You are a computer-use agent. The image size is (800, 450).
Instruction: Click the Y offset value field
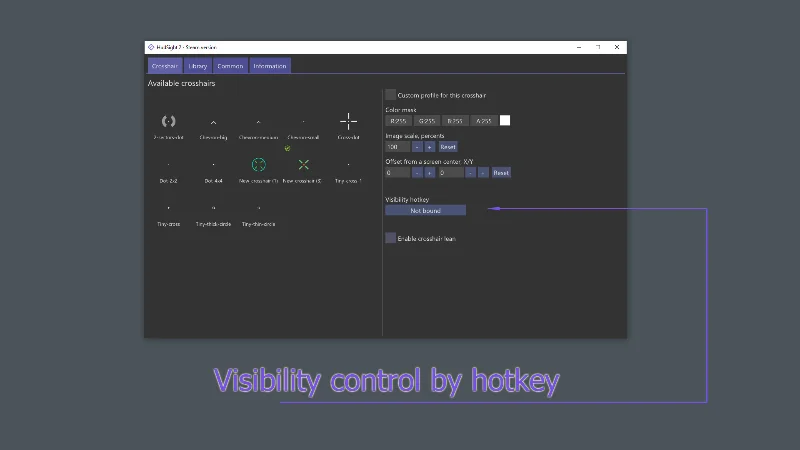[451, 172]
